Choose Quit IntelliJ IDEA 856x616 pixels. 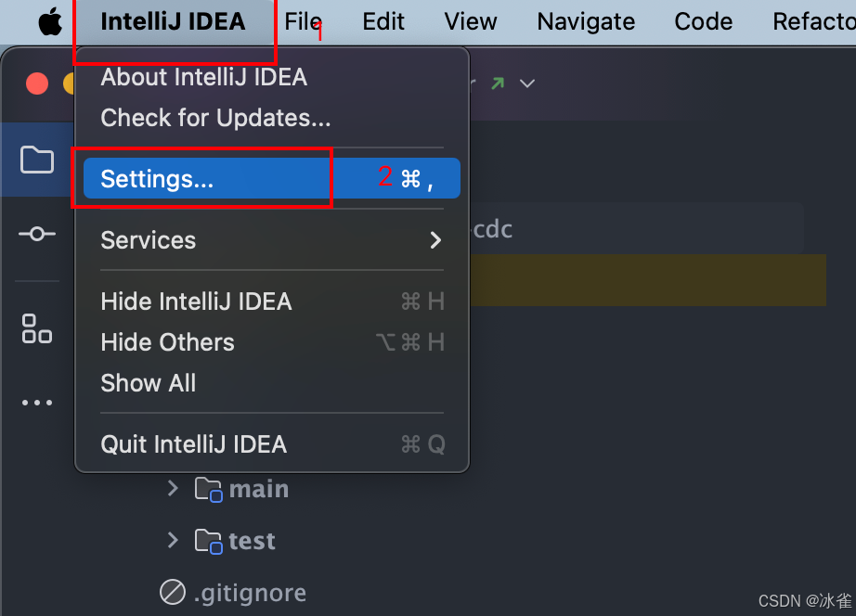(193, 444)
